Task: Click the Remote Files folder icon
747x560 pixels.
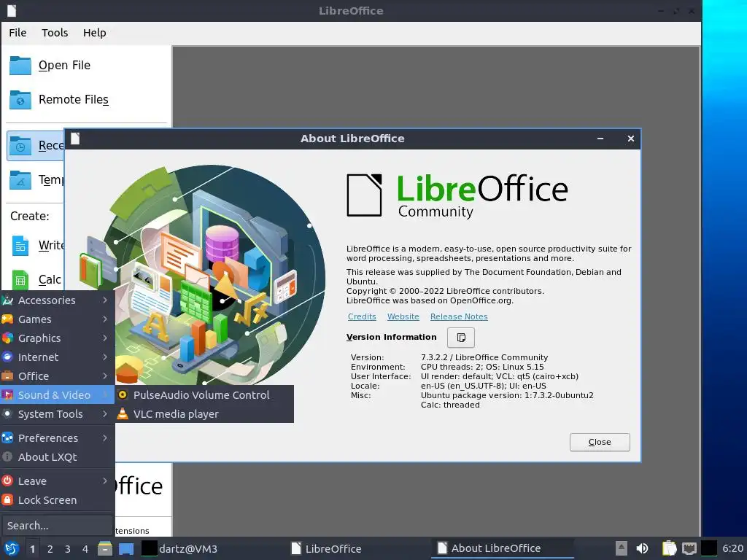Action: point(20,99)
